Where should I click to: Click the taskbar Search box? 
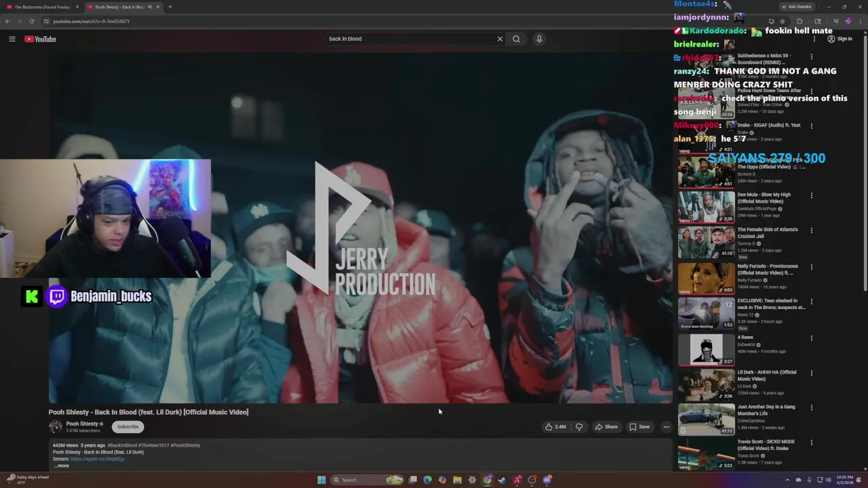367,480
